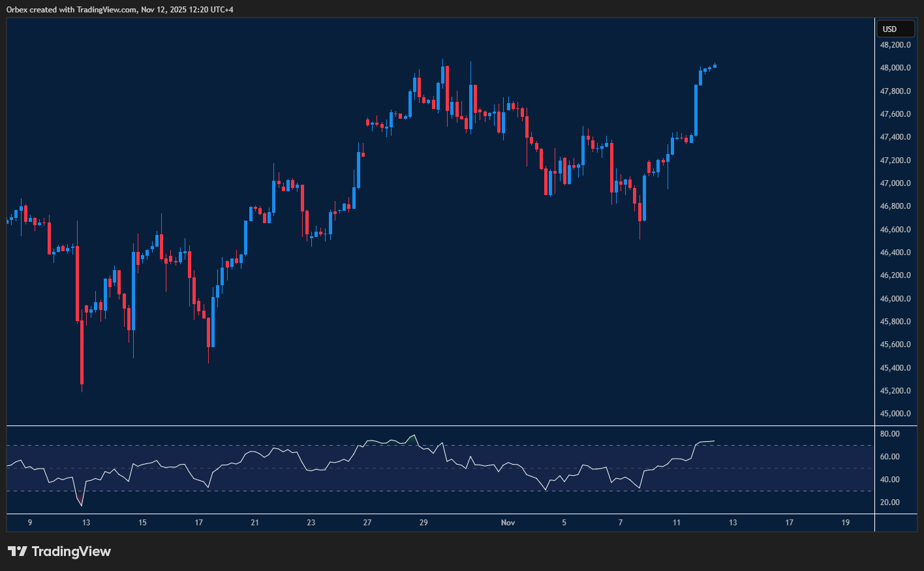Click the RSI line's right end point
The height and width of the screenshot is (571, 924).
coord(715,441)
